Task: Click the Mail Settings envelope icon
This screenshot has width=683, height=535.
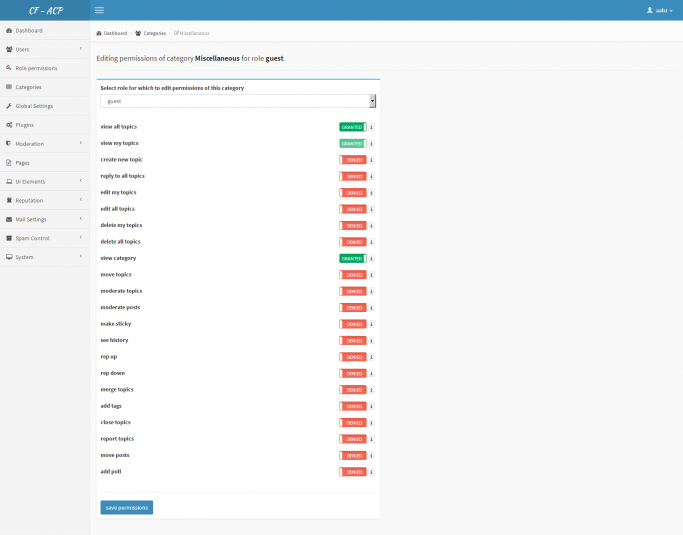Action: (9, 219)
